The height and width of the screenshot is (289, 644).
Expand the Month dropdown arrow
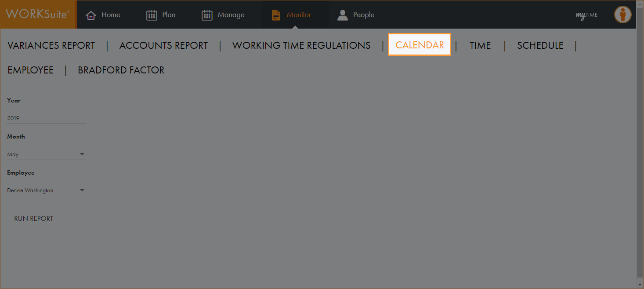82,154
